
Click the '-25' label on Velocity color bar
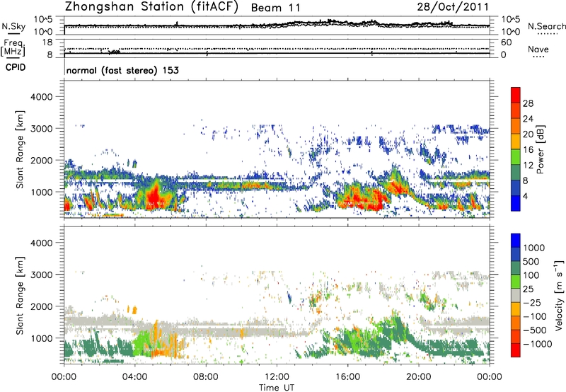coord(532,303)
